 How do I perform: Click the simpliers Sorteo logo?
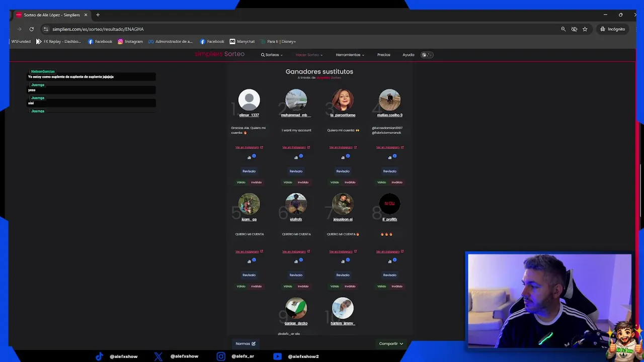pyautogui.click(x=219, y=54)
